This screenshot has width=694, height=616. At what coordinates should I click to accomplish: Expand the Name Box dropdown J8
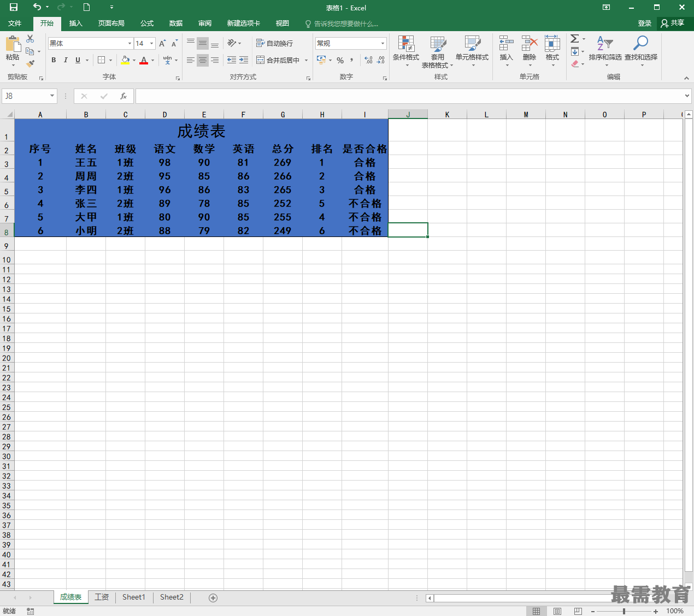click(x=52, y=96)
